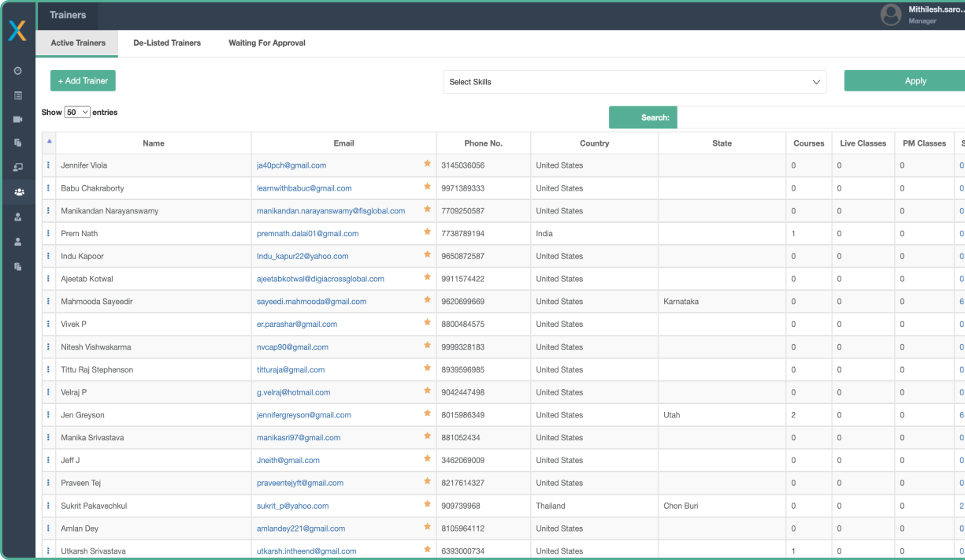Click the star next to ja40pch@gmail.com

tap(428, 164)
